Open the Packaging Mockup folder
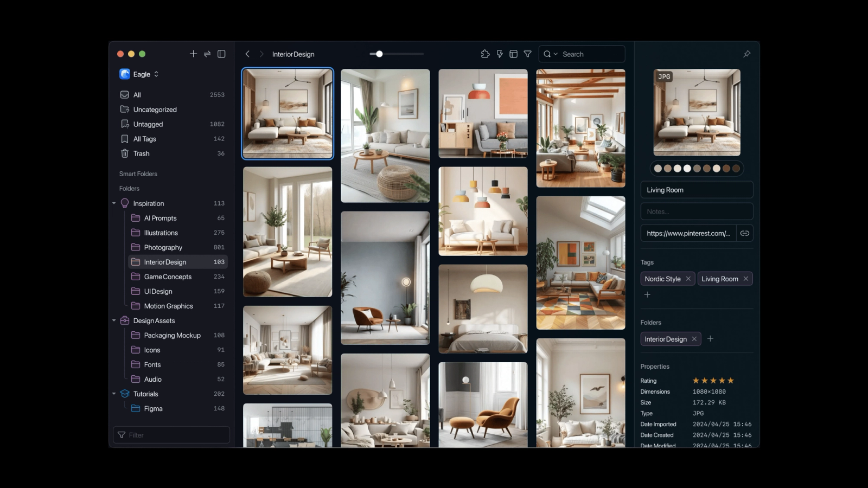The width and height of the screenshot is (868, 488). tap(177, 335)
